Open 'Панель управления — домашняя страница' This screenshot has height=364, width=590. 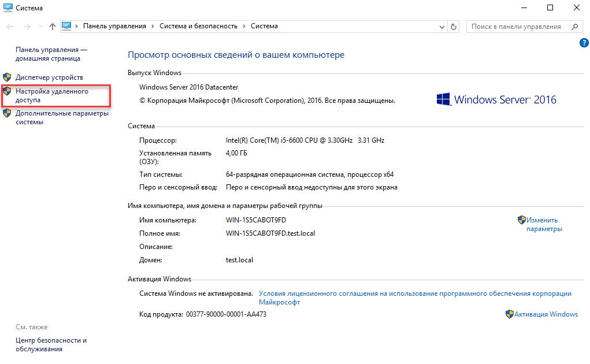coord(51,54)
